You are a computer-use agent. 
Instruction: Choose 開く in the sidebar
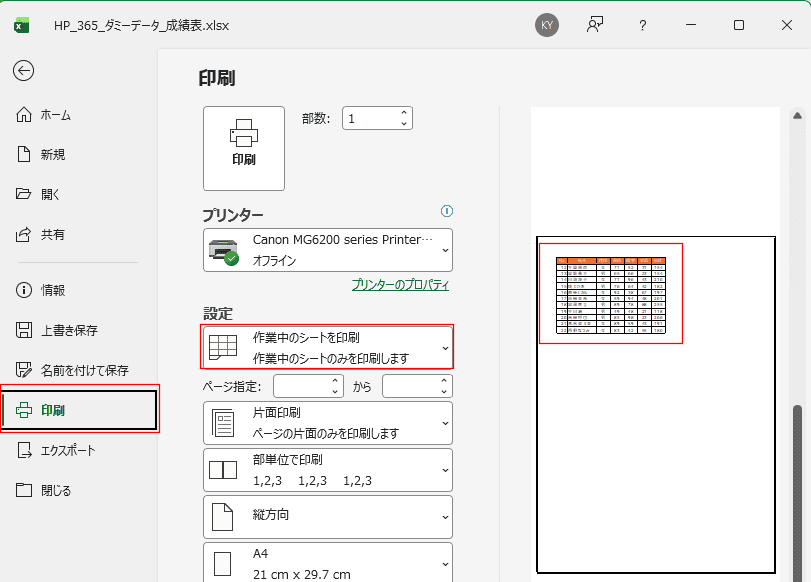tap(38, 194)
